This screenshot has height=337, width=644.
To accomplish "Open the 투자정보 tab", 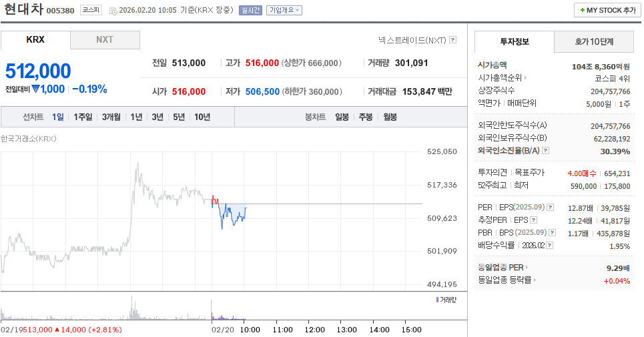I will click(515, 41).
